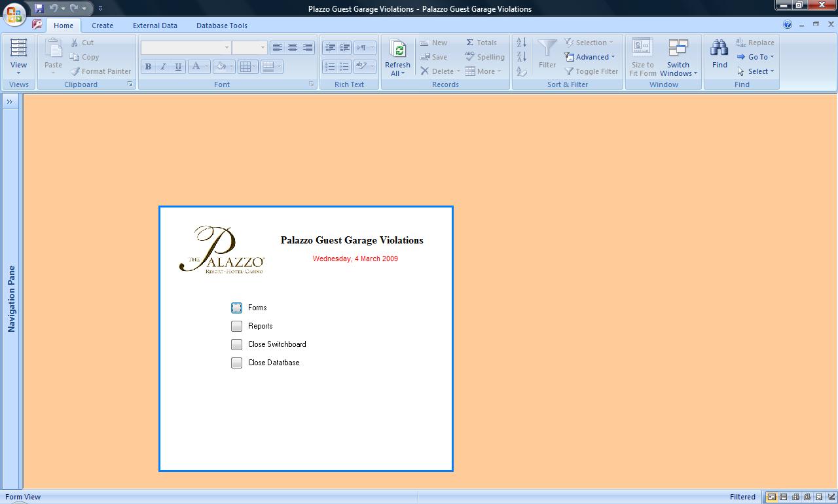This screenshot has height=504, width=838.
Task: Click the Refresh All button
Action: click(x=397, y=58)
